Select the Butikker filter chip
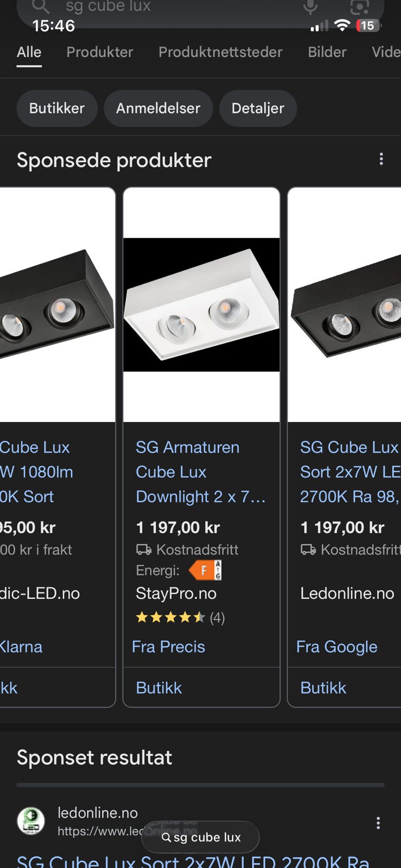Viewport: 401px width, 868px height. (x=57, y=108)
